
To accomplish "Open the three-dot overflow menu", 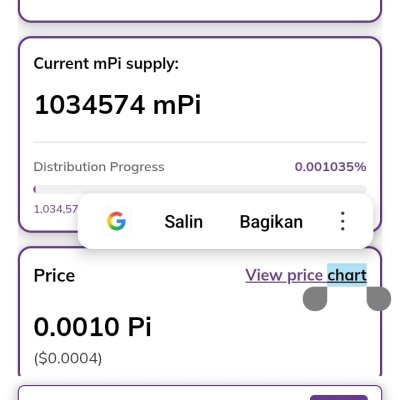I will click(343, 221).
